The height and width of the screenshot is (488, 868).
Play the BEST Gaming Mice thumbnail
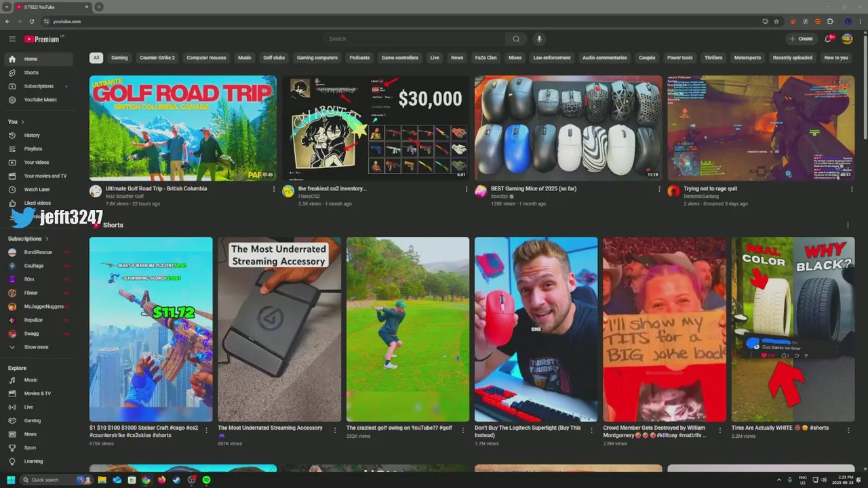568,128
